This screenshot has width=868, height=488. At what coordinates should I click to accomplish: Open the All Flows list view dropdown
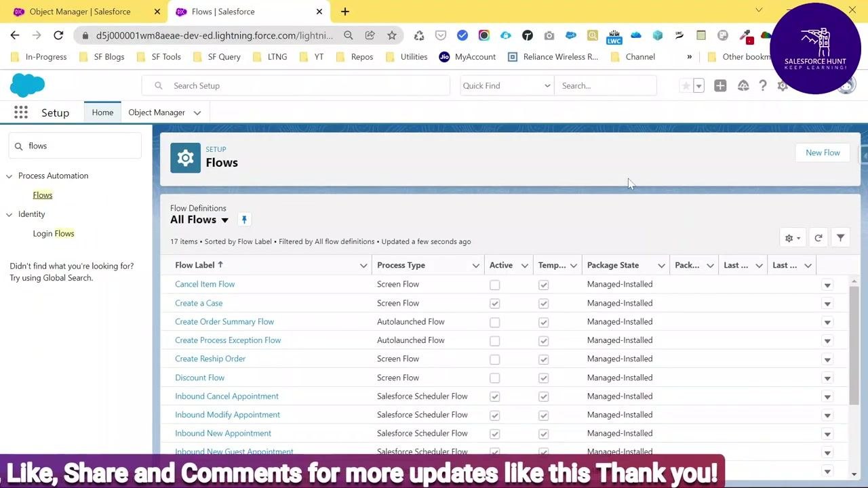coord(224,220)
